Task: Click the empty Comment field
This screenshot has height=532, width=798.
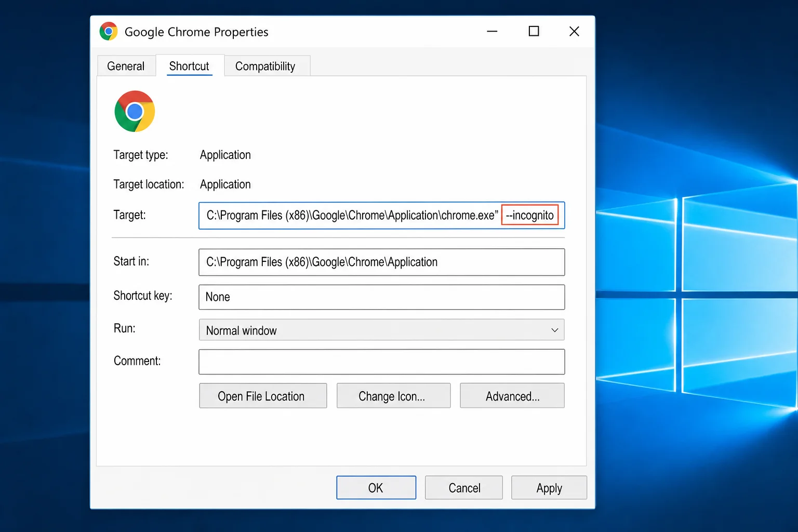Action: point(381,362)
